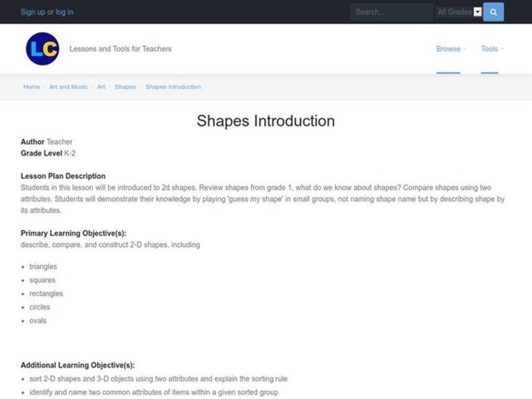Click the Teacher author name
This screenshot has height=399, width=532.
pyautogui.click(x=59, y=142)
